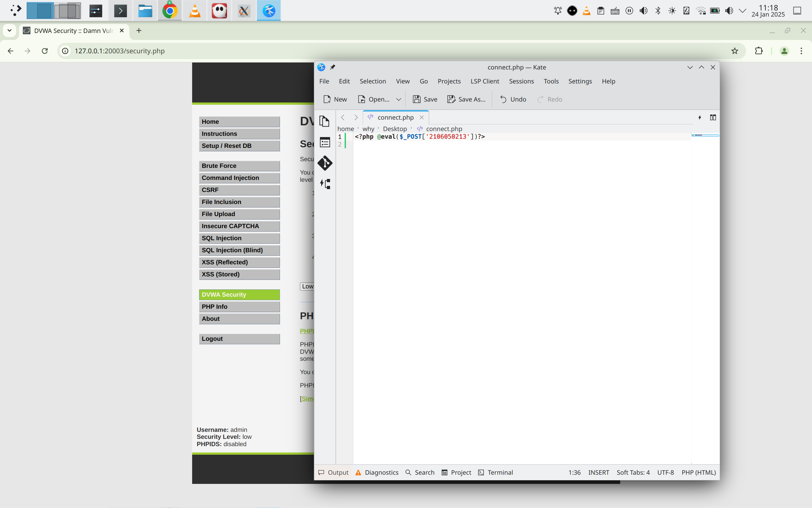812x508 pixels.
Task: Click the split view icon in tab bar
Action: 713,118
